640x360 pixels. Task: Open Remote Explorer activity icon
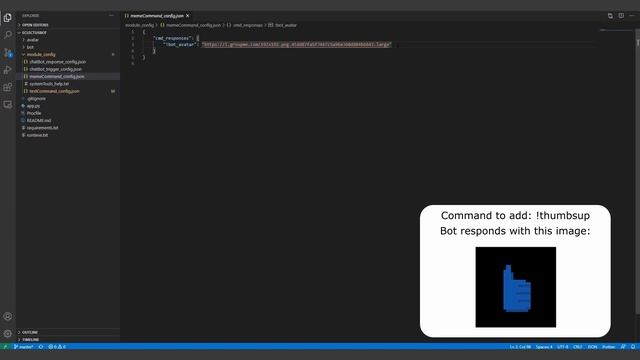click(7, 105)
